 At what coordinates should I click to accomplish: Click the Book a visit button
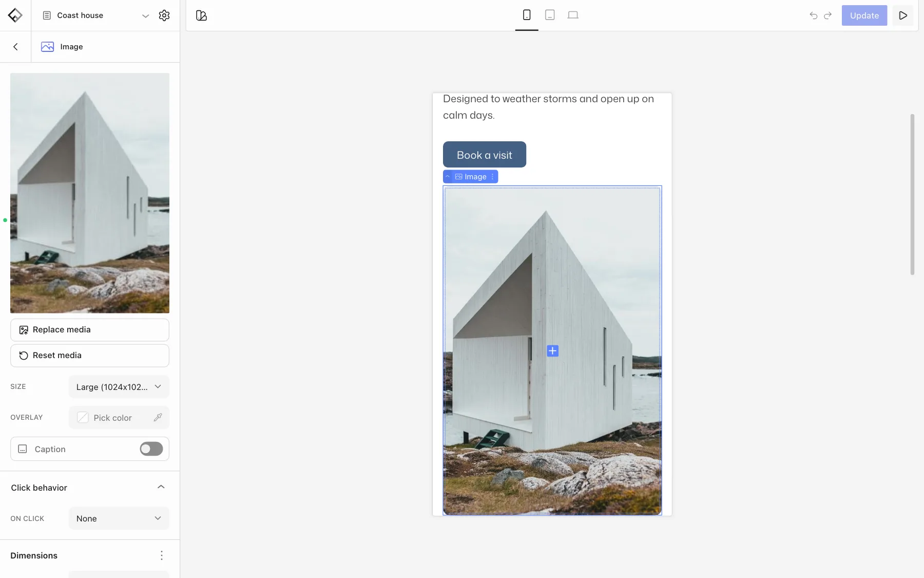coord(485,155)
